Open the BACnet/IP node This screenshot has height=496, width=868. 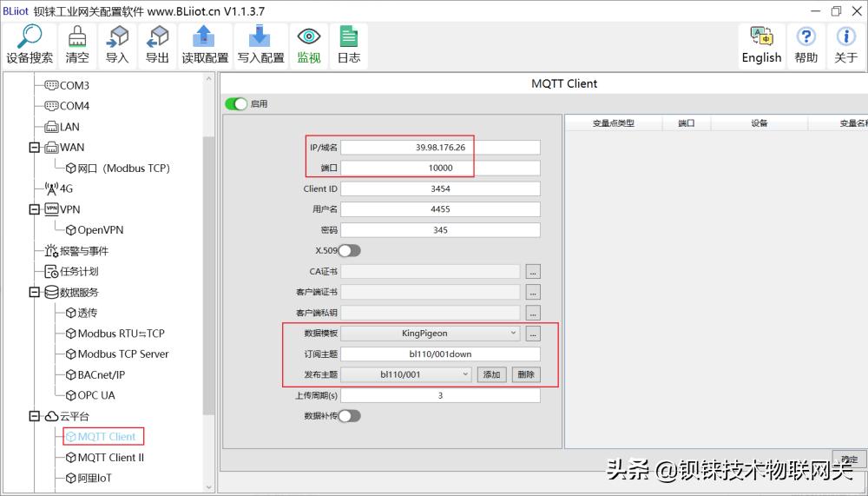[95, 375]
